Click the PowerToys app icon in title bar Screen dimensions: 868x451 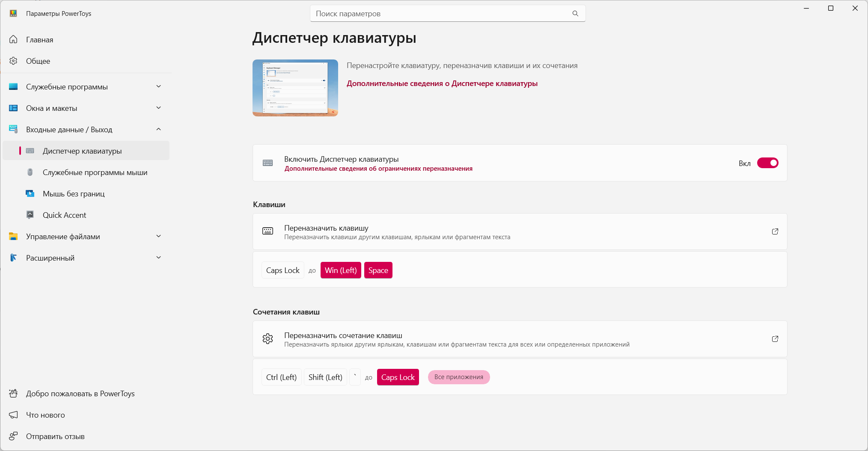click(13, 13)
